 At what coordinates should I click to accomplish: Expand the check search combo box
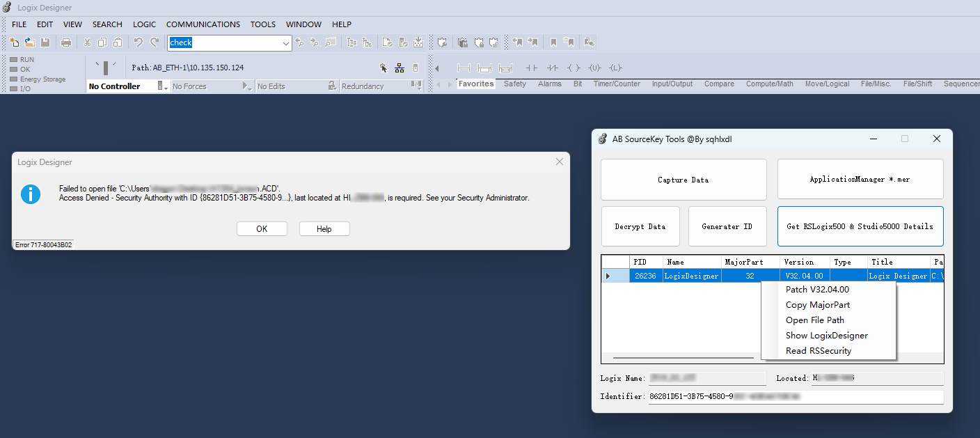coord(287,42)
